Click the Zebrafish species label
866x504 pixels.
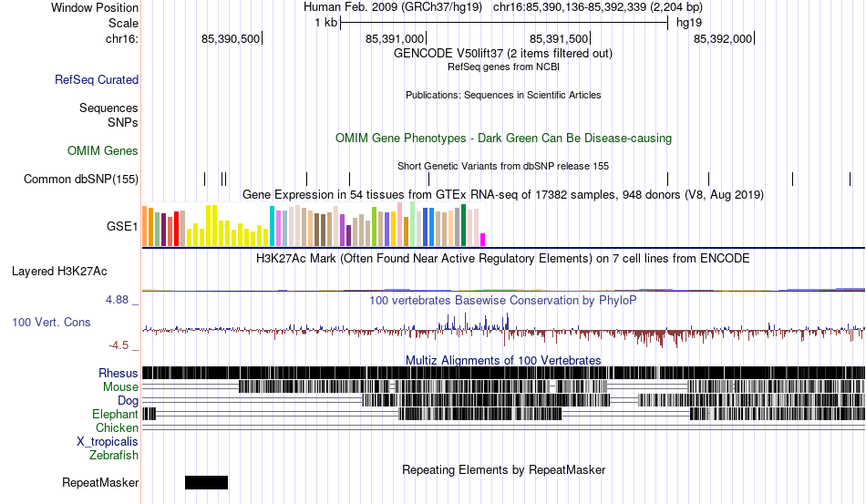[114, 456]
